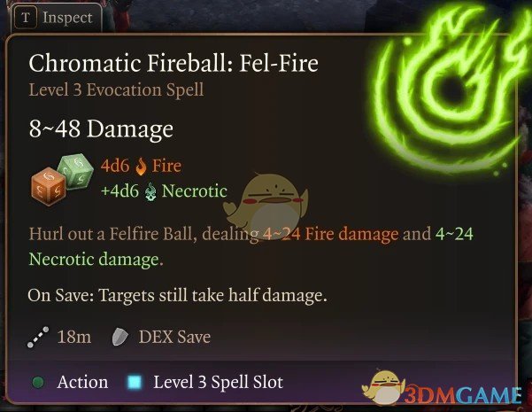Screen dimensions: 532x412
Task: Click the flame icon beside Fire
Action: tap(141, 167)
